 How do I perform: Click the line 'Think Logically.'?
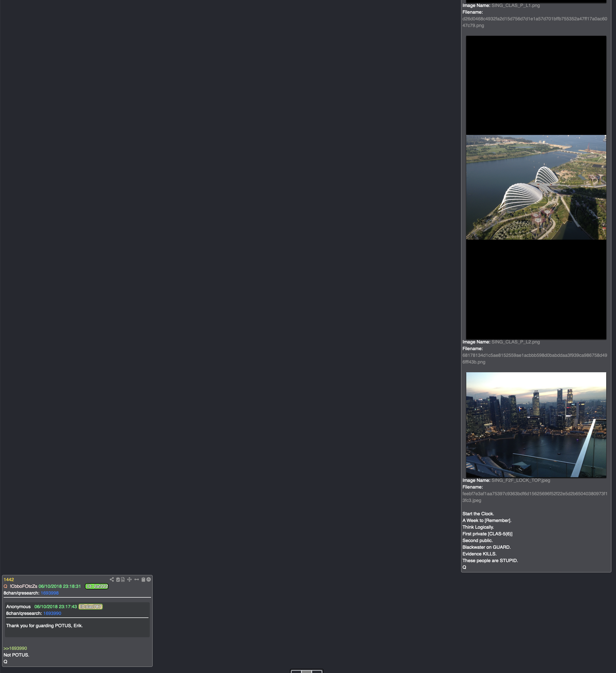tap(478, 527)
